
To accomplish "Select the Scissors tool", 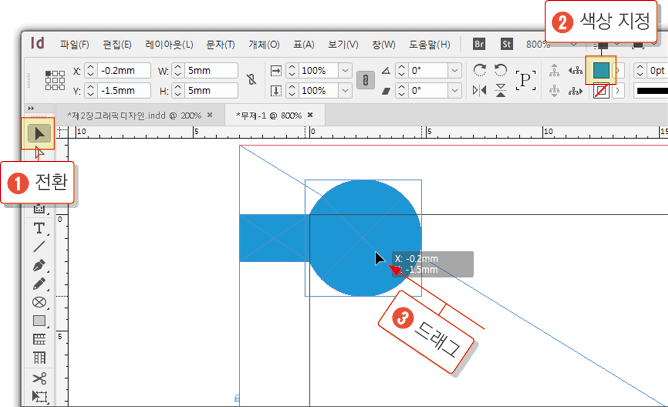I will coord(39,378).
